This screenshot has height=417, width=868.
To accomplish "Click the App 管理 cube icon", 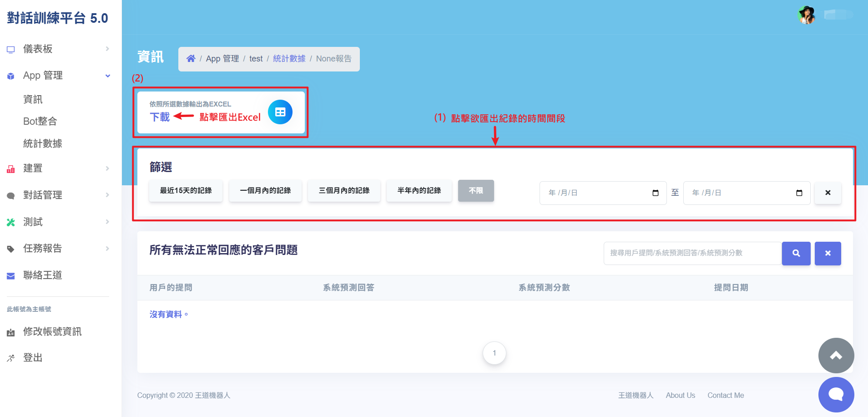I will pyautogui.click(x=11, y=76).
